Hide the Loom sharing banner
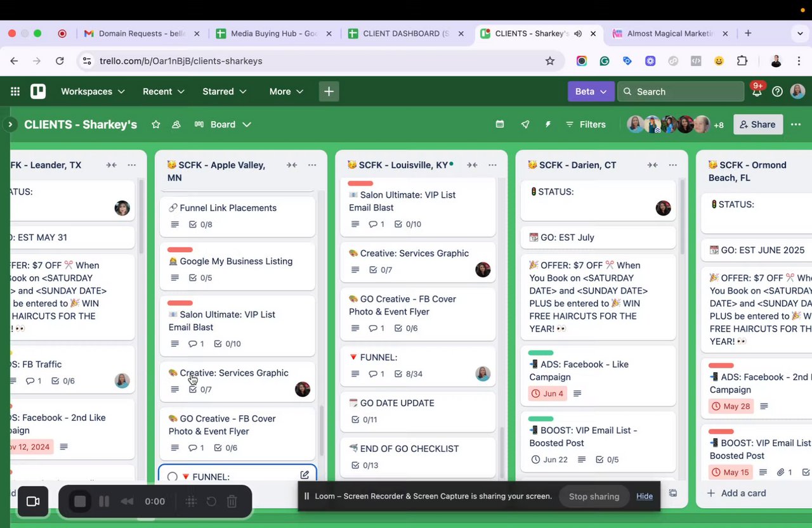The height and width of the screenshot is (528, 812). tap(645, 496)
